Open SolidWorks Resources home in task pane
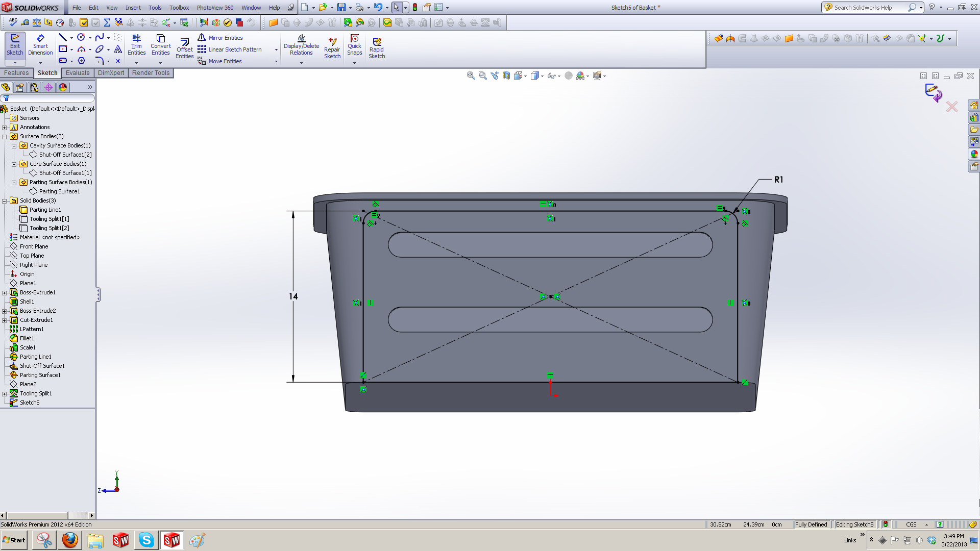Screen dimensions: 980x551 [974, 106]
